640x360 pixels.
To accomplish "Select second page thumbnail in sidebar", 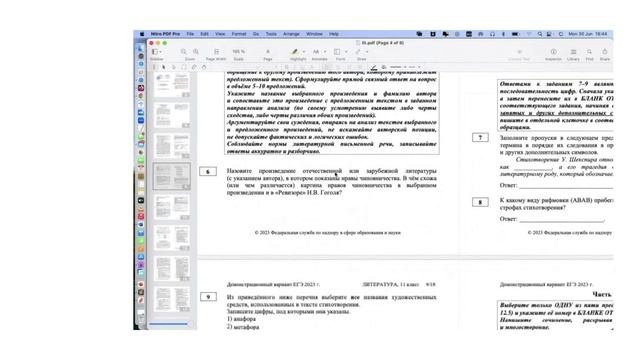I will click(x=172, y=115).
